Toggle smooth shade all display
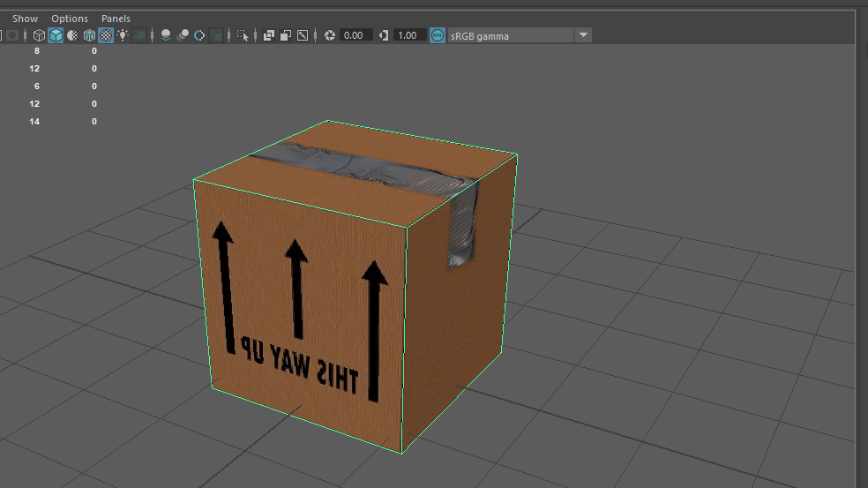The width and height of the screenshot is (868, 488). 56,35
